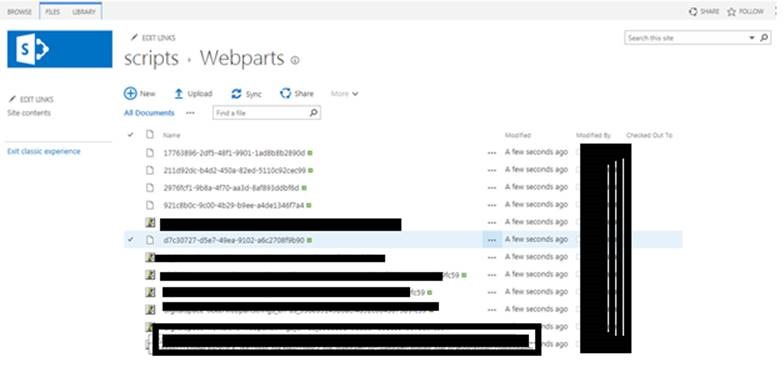Screen dimensions: 784x377
Task: Toggle the select-all checkmark in the header
Action: coord(131,134)
